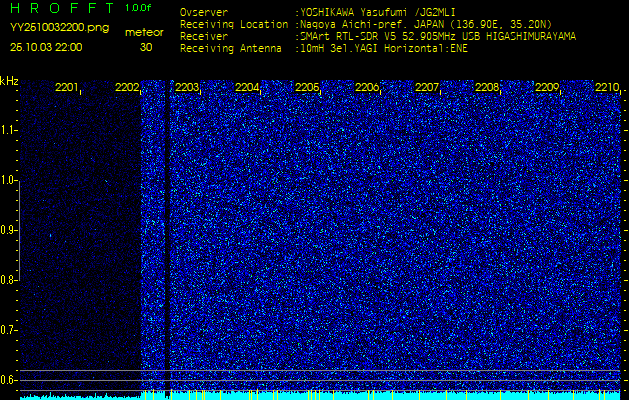Click the 1.1 frequency axis label
Image resolution: width=629 pixels, height=400 pixels.
tap(8, 130)
